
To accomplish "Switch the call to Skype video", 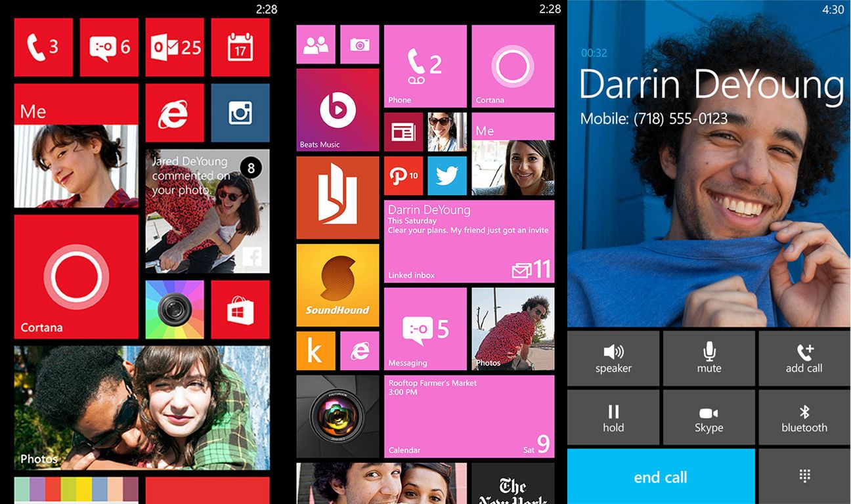I will [x=709, y=417].
